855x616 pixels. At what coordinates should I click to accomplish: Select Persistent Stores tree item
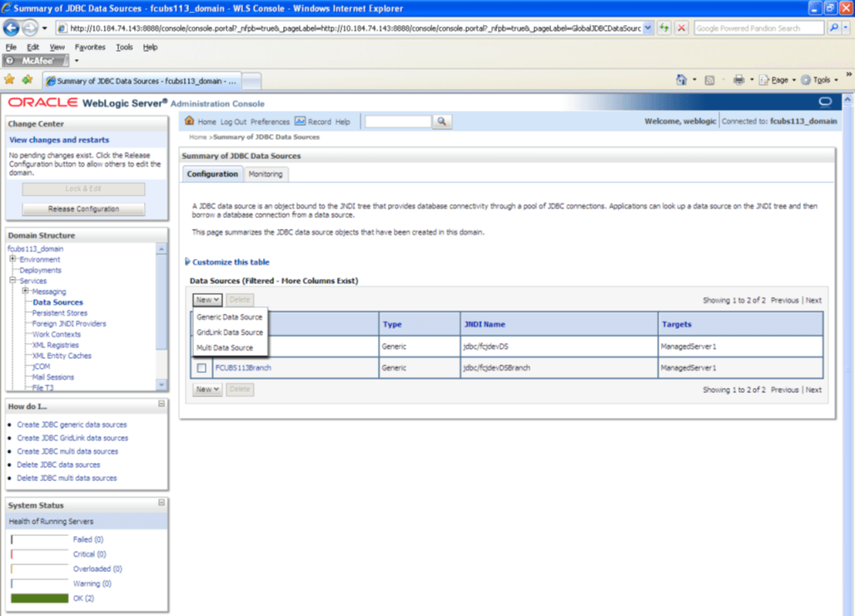(59, 313)
